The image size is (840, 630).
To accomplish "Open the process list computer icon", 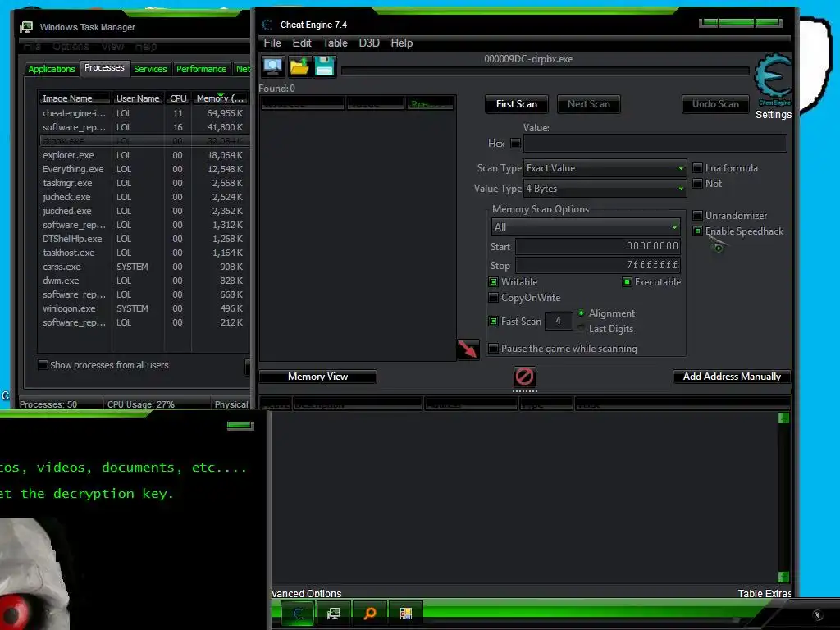I will click(x=273, y=66).
